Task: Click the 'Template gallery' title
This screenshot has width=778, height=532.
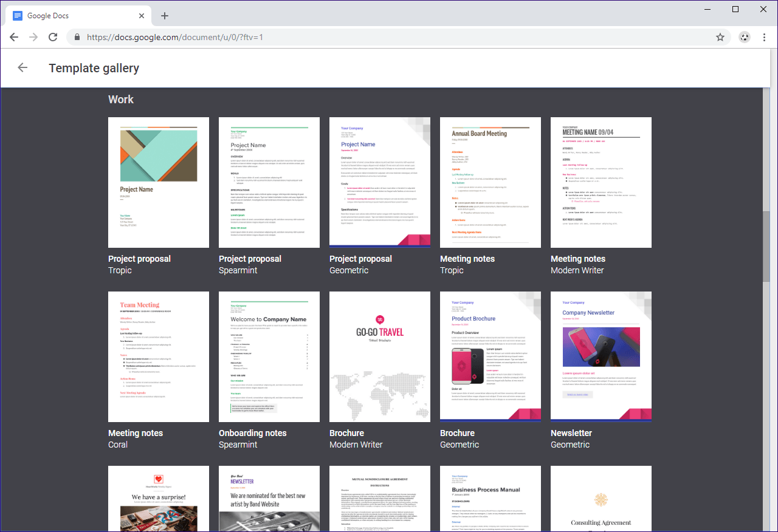Action: click(94, 68)
